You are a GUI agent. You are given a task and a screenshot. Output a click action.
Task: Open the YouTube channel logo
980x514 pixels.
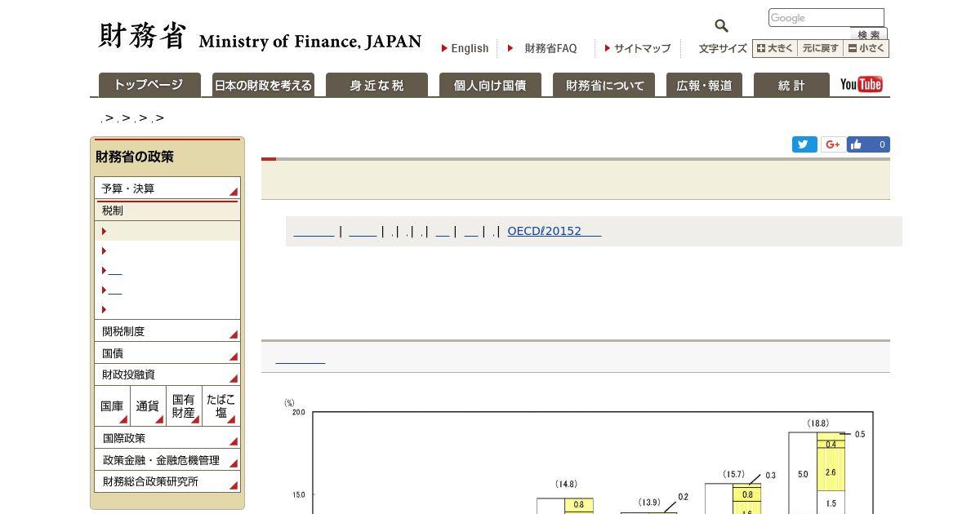(861, 84)
